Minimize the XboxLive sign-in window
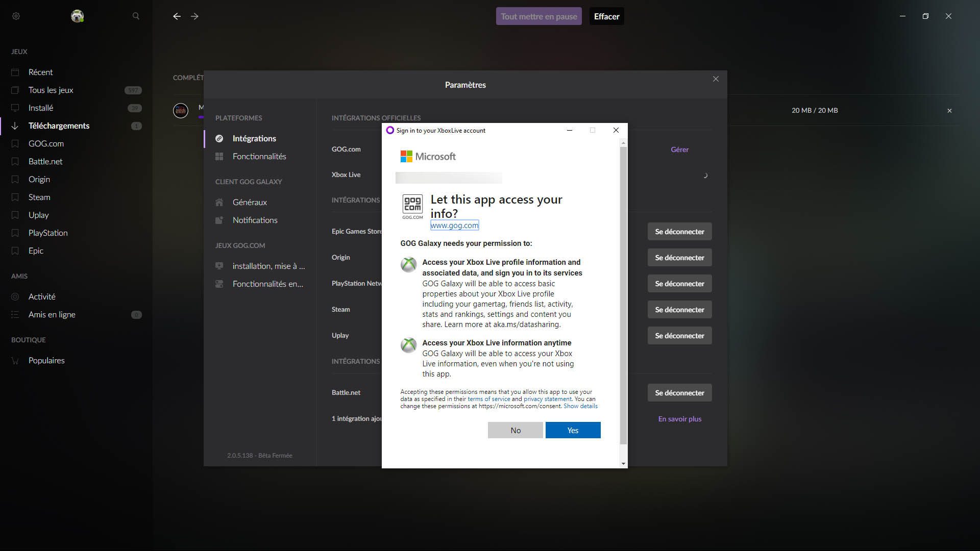980x551 pixels. pos(570,130)
